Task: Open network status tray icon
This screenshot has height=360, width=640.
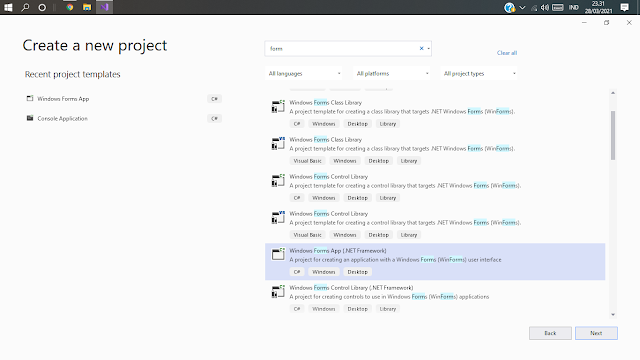Action: click(x=534, y=8)
